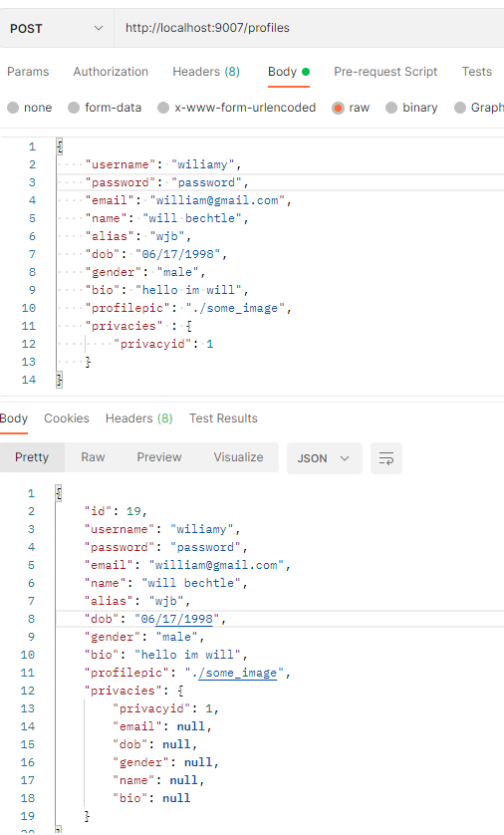504x835 pixels.
Task: Click william@gmail.com in the request body
Action: [x=216, y=200]
